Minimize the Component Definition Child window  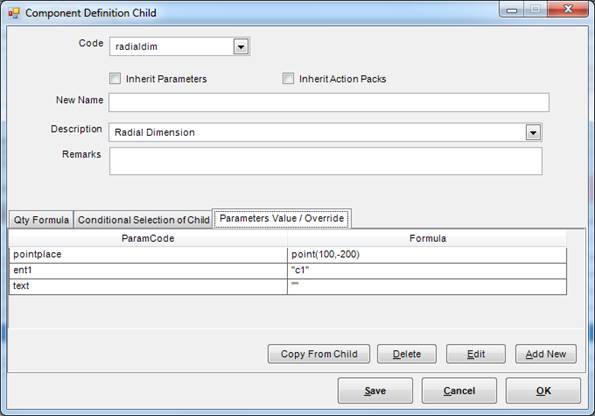point(512,9)
